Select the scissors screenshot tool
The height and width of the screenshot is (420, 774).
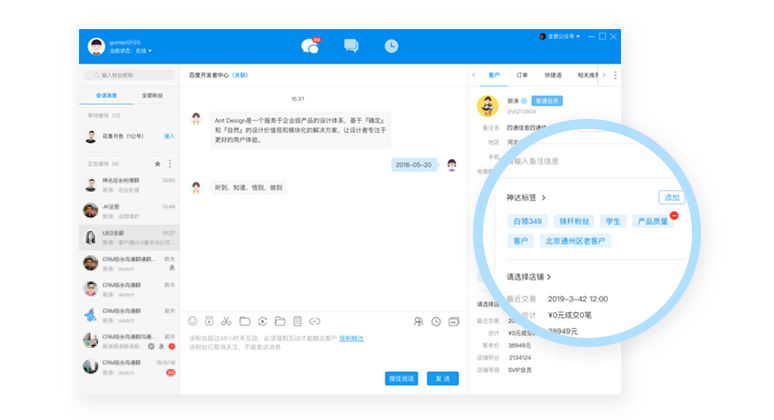point(226,321)
